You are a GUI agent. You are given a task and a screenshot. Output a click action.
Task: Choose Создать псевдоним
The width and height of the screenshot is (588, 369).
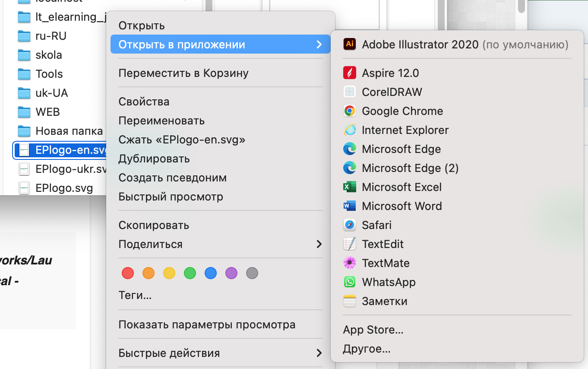tap(221, 178)
